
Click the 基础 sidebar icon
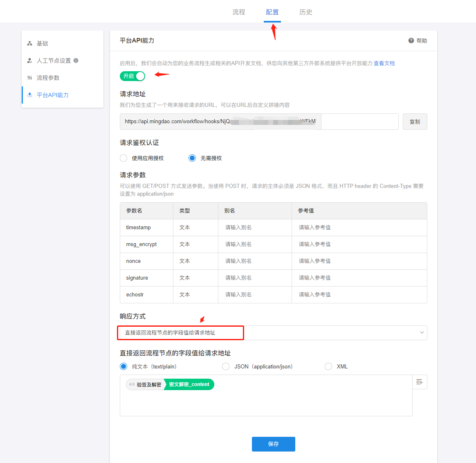29,43
